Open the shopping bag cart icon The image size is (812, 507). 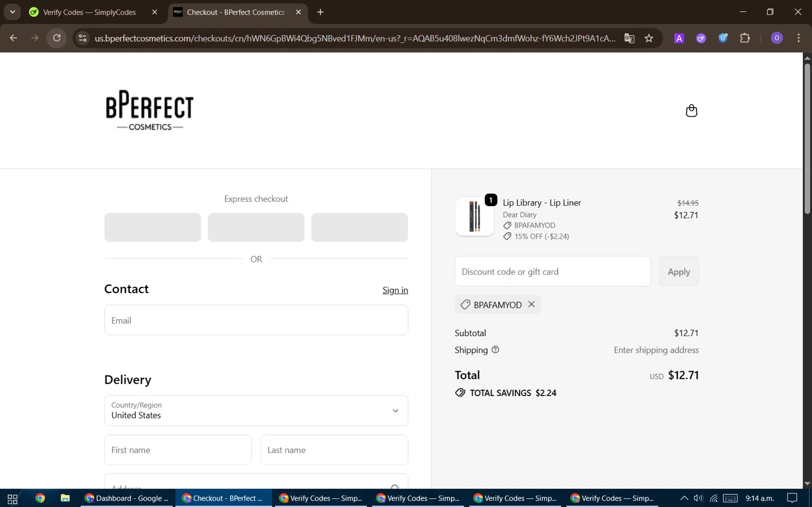coord(691,110)
